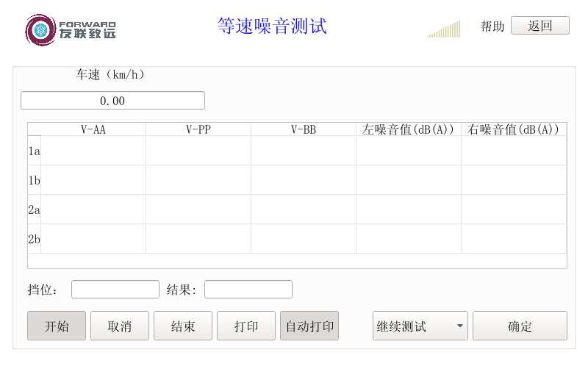Image resolution: width=588 pixels, height=372 pixels.
Task: Select the V-AA column header
Action: click(x=93, y=129)
